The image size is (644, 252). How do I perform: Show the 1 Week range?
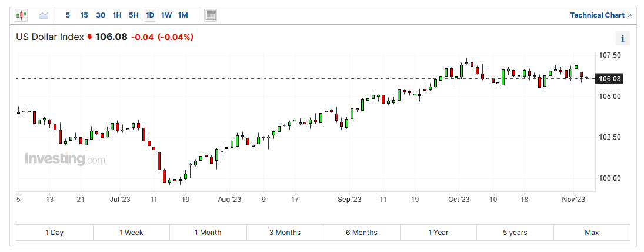(131, 233)
